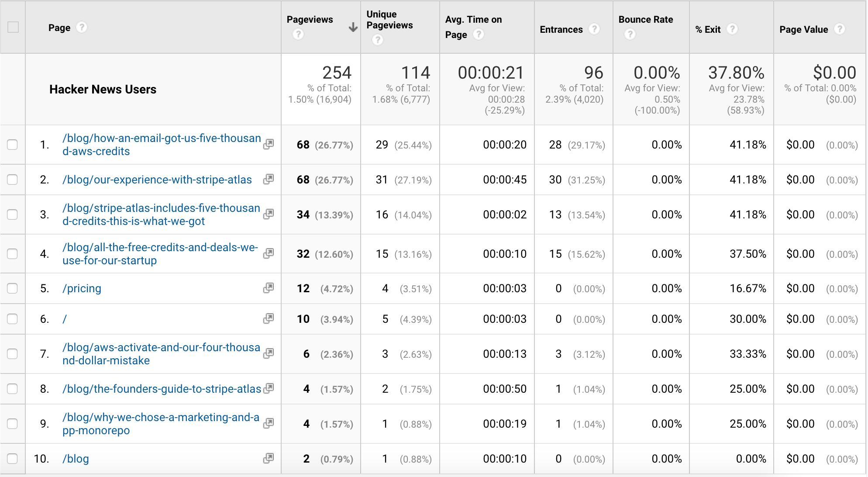Open help icon next to % Exit header

(733, 29)
